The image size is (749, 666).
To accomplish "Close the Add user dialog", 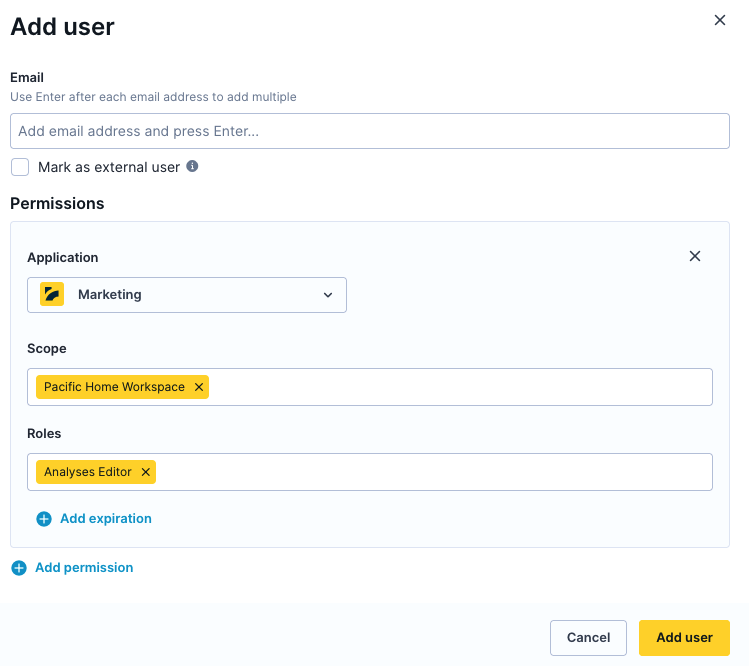I will (x=719, y=20).
